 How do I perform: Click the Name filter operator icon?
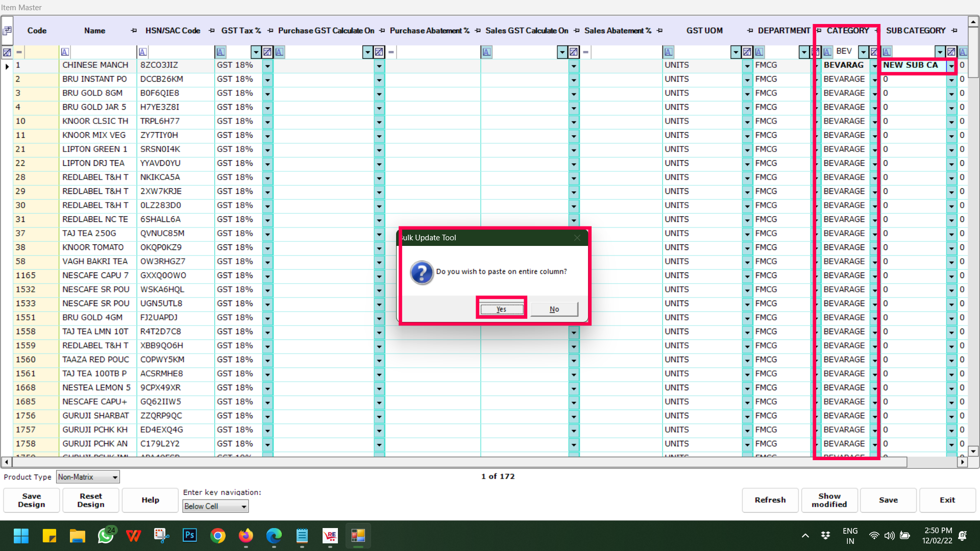tap(65, 52)
